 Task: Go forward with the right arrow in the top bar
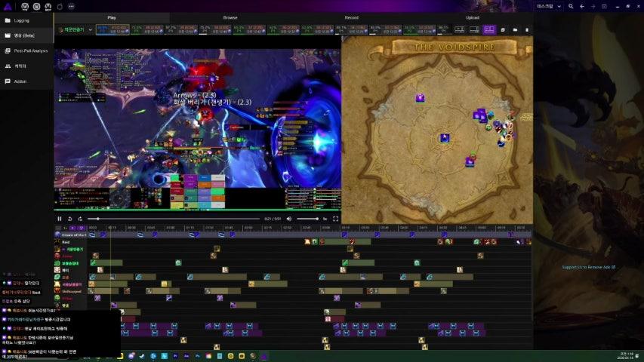[x=593, y=6]
